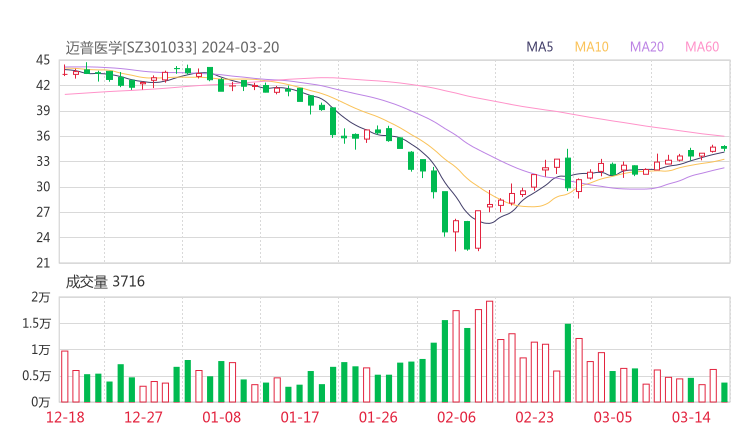Screen dimensions: 740x440
Task: Click the MA10 legend label
Action: click(x=591, y=47)
